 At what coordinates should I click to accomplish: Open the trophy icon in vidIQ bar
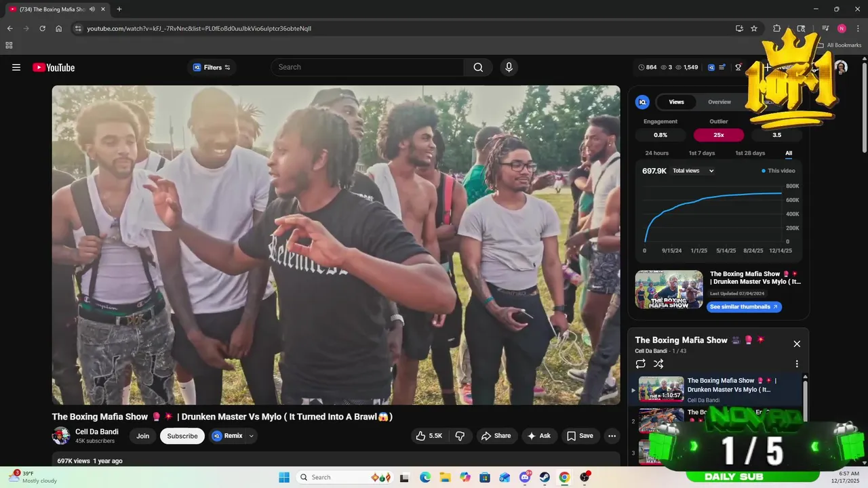coord(738,67)
